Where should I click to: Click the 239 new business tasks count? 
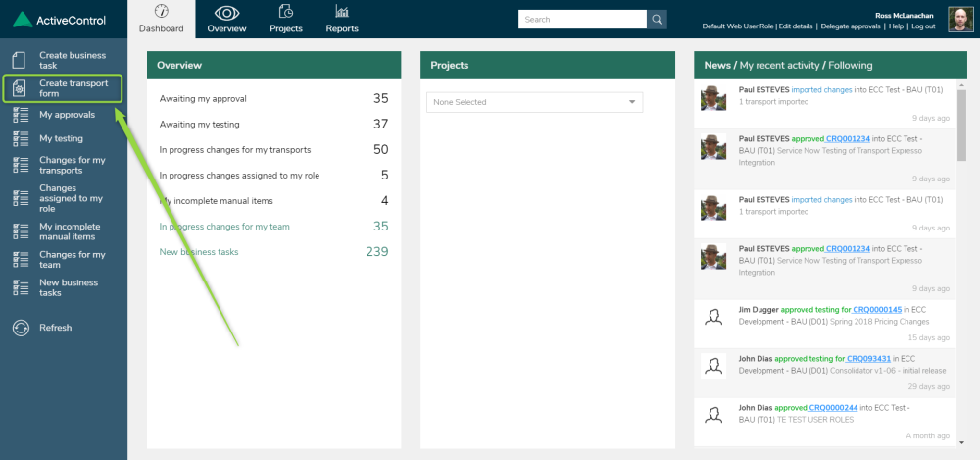tap(377, 252)
